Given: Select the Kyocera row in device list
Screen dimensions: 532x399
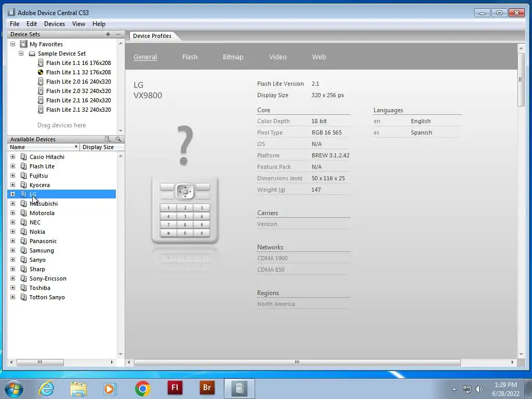Looking at the screenshot, I should click(x=62, y=185).
